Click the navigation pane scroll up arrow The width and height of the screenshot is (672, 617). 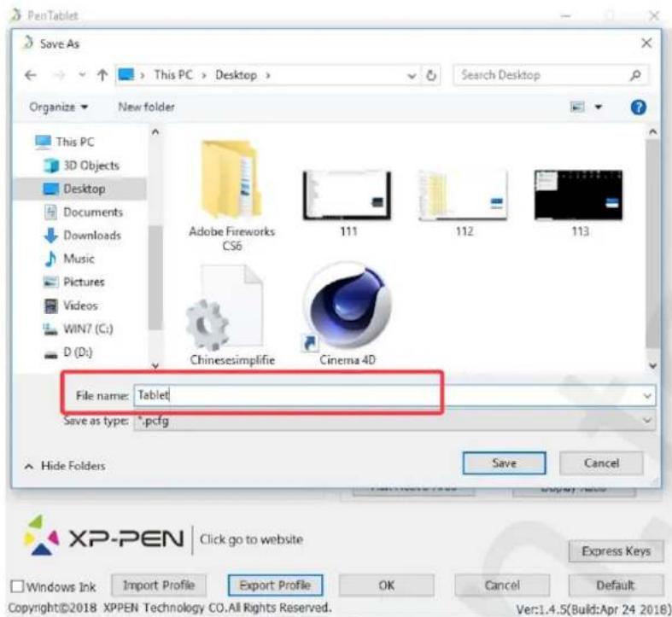coord(155,132)
